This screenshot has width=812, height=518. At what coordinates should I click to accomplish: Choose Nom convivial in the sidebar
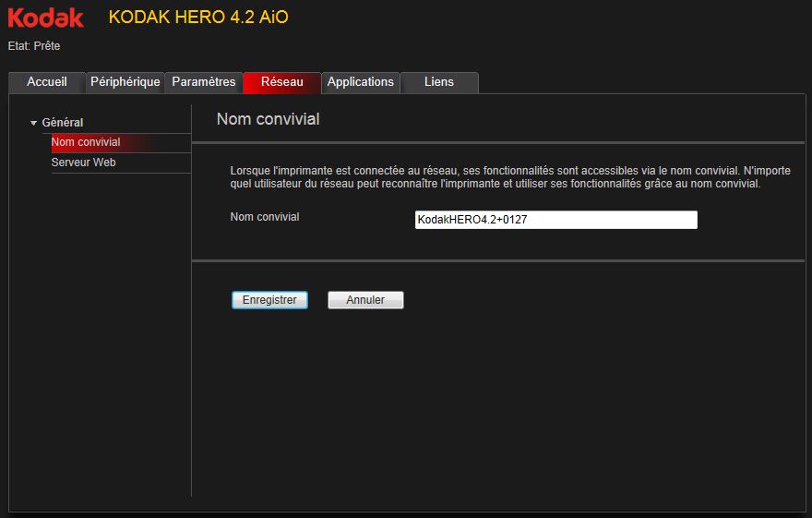pyautogui.click(x=86, y=142)
